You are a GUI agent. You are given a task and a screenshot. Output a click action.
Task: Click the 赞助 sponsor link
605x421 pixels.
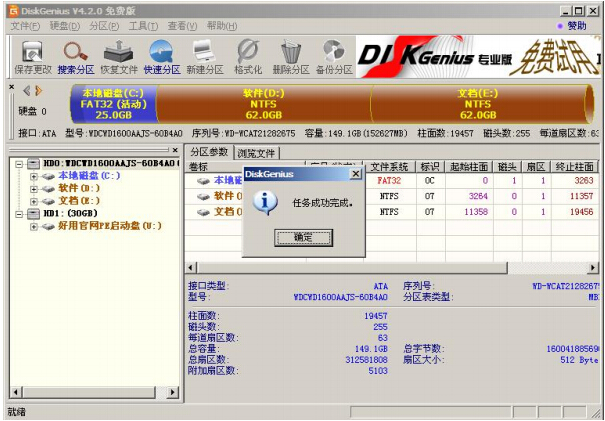(x=577, y=26)
